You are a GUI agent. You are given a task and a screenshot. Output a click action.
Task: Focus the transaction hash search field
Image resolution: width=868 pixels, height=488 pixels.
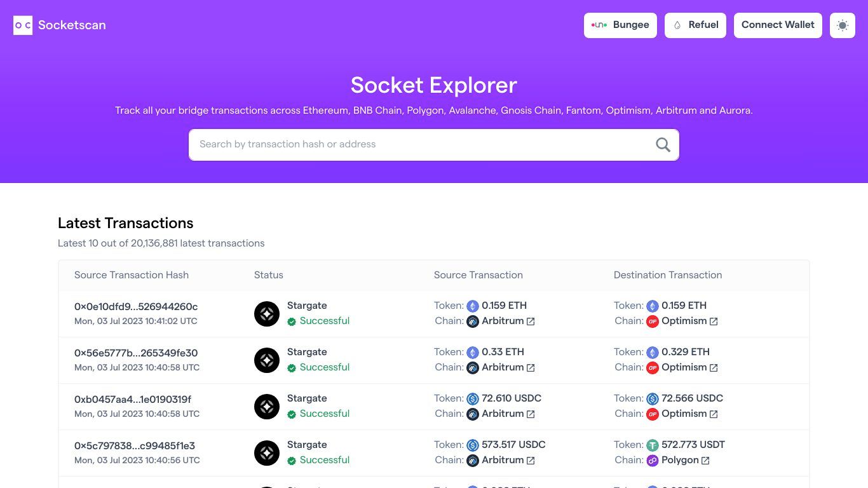pos(434,145)
